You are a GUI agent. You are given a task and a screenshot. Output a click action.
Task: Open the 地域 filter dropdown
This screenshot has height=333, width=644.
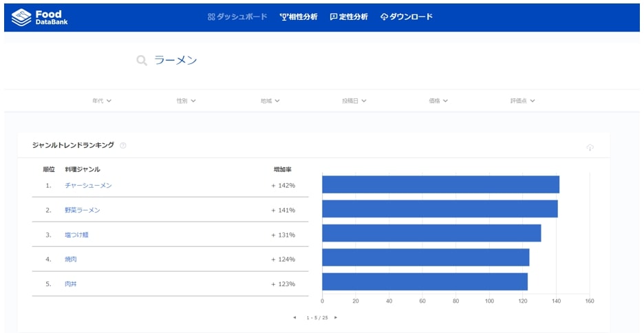270,101
